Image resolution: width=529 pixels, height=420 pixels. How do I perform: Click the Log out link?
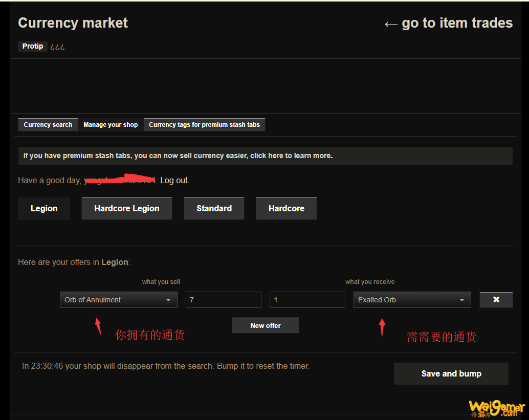point(174,180)
